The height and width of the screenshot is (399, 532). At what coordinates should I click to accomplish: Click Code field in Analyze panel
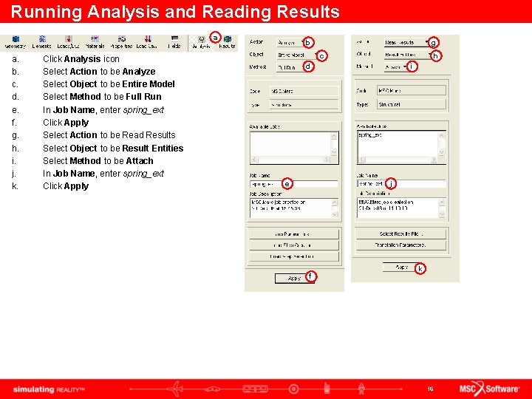[304, 92]
